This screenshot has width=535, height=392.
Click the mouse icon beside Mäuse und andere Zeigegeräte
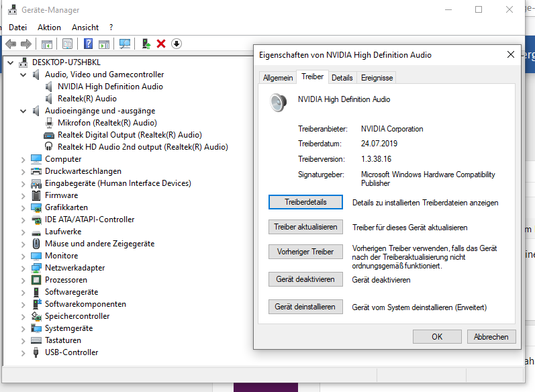(36, 244)
